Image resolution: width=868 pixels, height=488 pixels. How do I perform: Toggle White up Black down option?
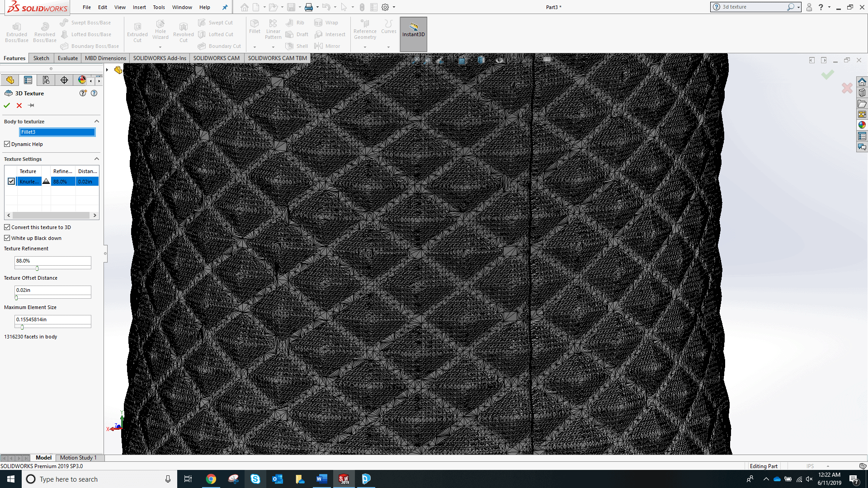(x=7, y=238)
